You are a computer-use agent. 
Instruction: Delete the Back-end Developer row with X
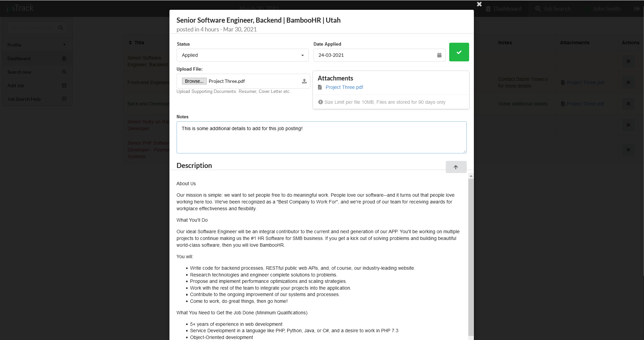tap(628, 104)
